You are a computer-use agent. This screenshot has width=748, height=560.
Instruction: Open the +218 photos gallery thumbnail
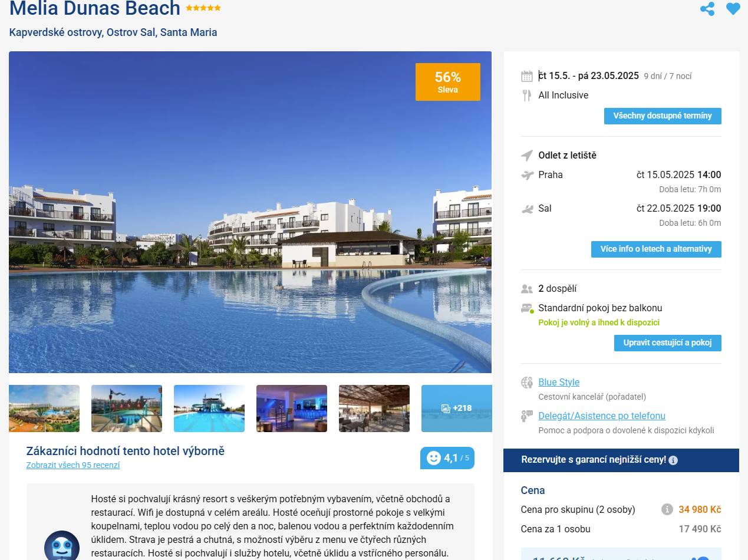pos(457,409)
